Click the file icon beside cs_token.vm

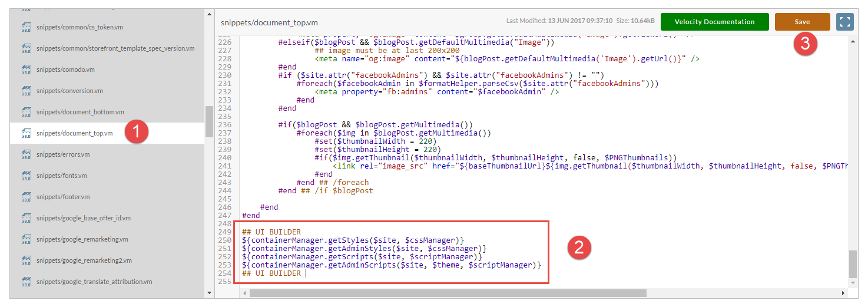click(26, 27)
